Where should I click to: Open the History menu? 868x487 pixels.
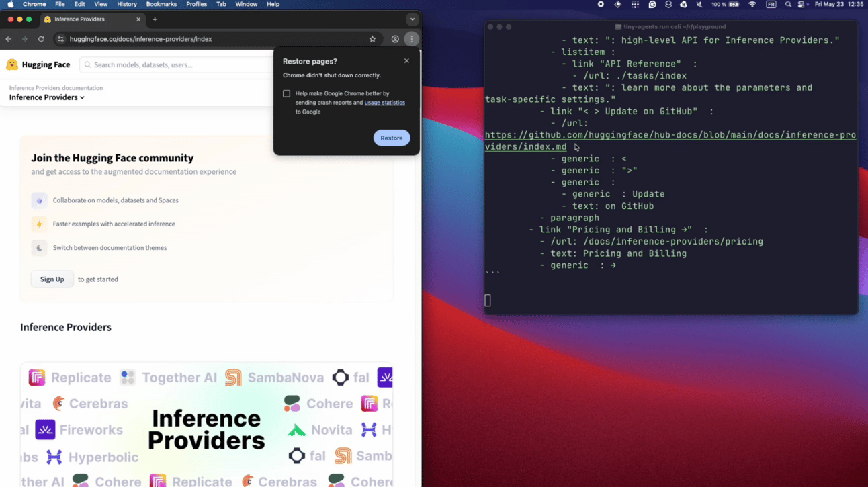tap(127, 4)
